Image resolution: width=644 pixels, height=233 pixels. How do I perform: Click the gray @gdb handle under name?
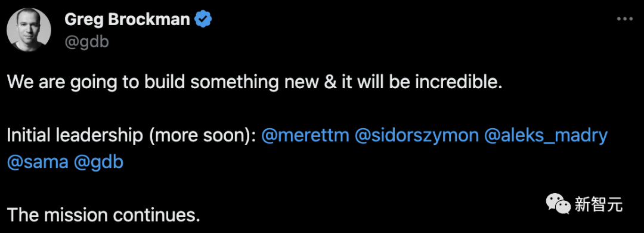86,42
